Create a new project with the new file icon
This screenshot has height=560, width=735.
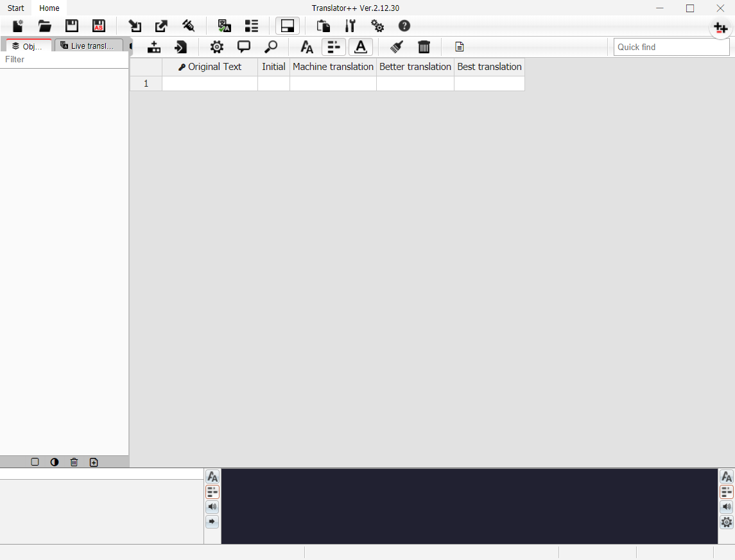pos(18,26)
